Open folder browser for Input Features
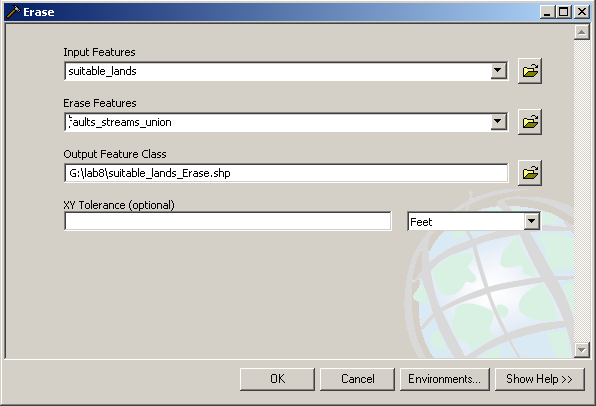Image resolution: width=596 pixels, height=406 pixels. pos(530,71)
